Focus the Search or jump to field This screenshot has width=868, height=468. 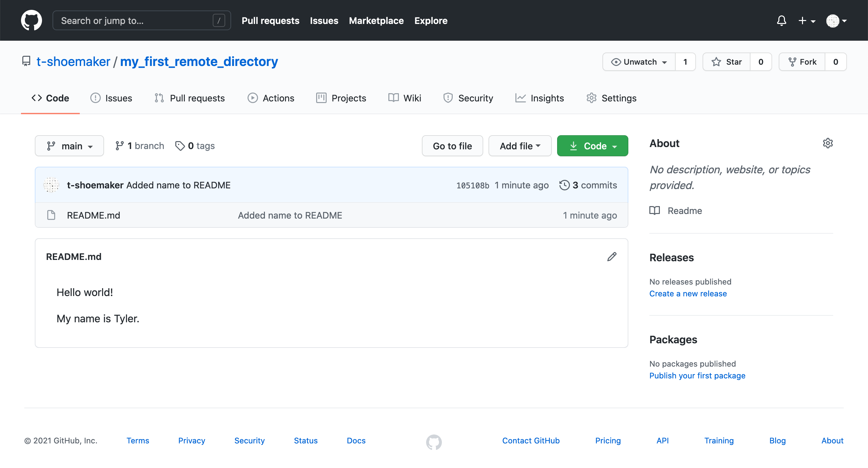(x=141, y=21)
